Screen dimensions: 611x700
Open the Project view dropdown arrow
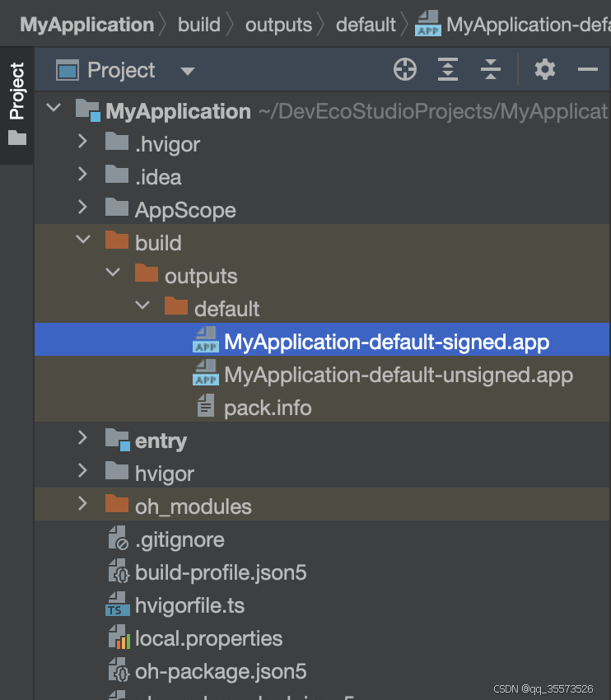point(188,71)
